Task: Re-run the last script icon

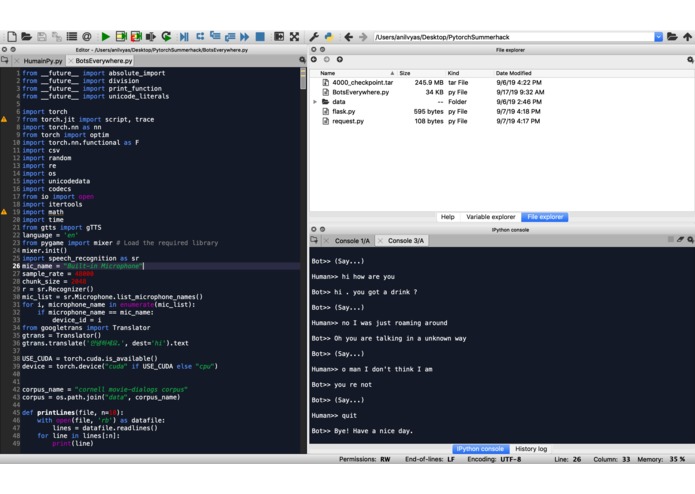Action: coord(166,37)
